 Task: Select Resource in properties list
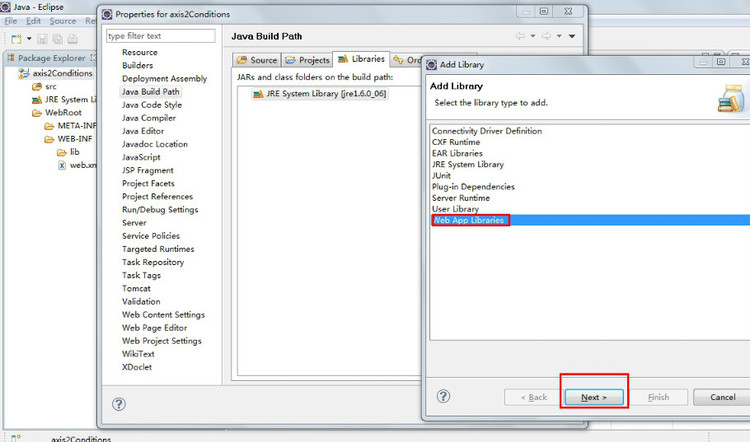pyautogui.click(x=140, y=52)
